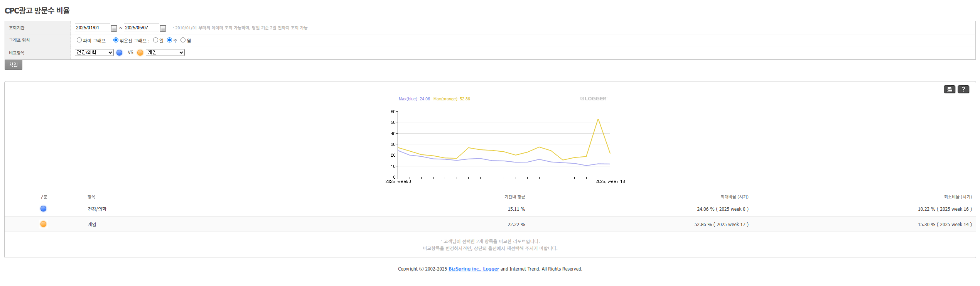Viewport: 980px width, 286px height.
Task: Click the print chart icon
Action: (949, 89)
